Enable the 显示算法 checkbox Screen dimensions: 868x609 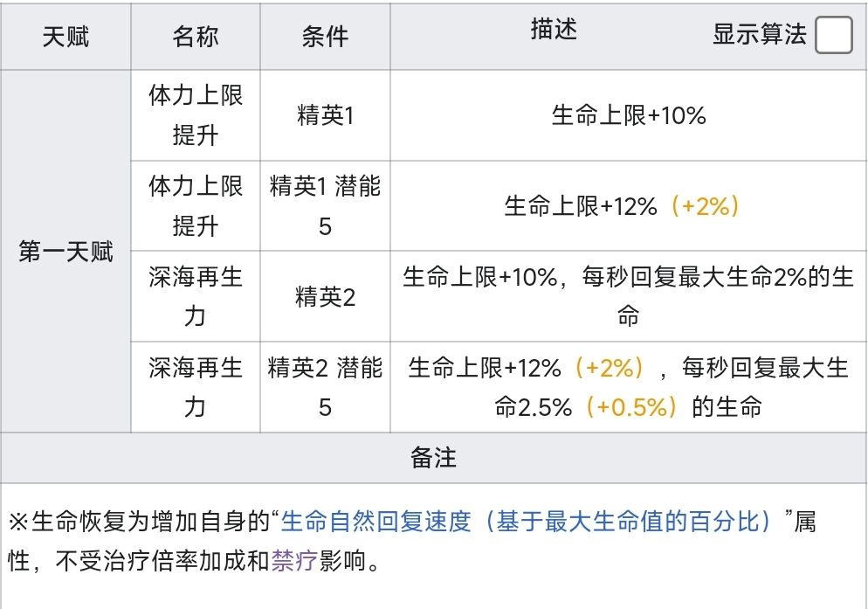coord(833,37)
